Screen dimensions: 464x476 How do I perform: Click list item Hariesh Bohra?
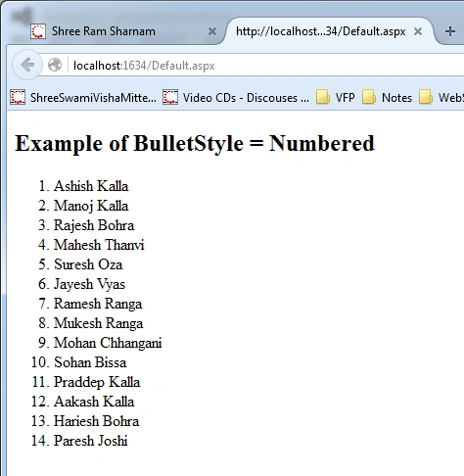[x=97, y=421]
